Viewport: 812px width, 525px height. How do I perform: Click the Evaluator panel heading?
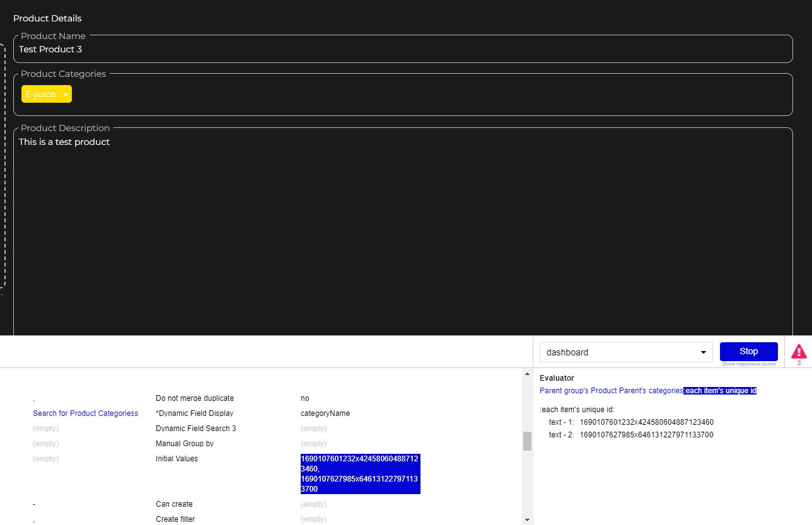[557, 378]
